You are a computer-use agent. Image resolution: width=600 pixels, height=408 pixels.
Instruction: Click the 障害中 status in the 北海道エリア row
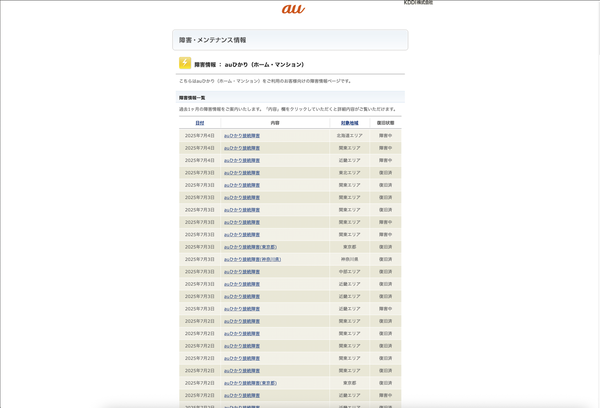[385, 135]
